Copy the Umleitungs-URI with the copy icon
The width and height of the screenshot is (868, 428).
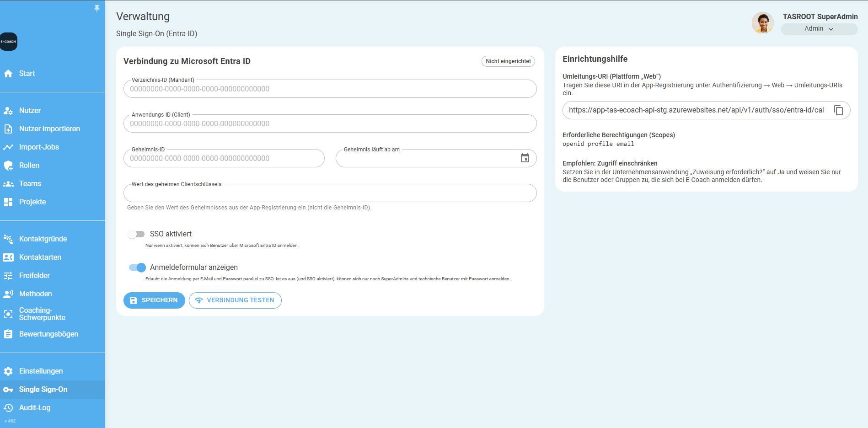[838, 110]
